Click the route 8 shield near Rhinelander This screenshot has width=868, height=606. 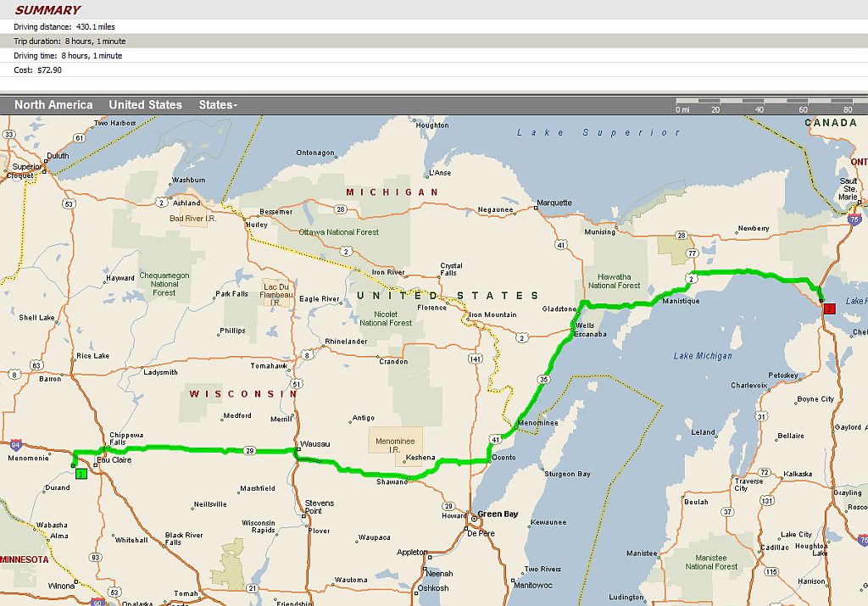[307, 355]
